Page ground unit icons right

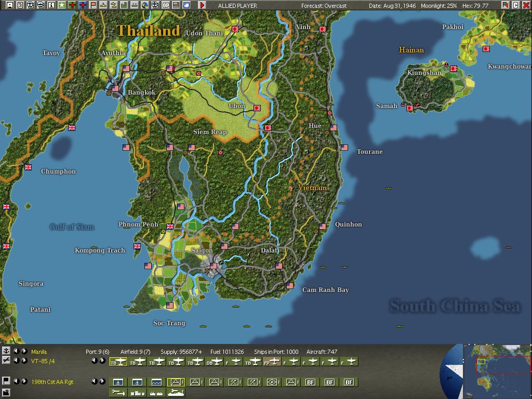tap(102, 381)
